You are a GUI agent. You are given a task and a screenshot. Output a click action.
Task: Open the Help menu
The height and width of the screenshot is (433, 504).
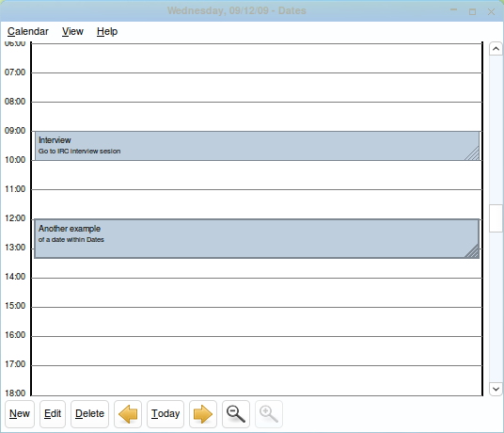[107, 31]
